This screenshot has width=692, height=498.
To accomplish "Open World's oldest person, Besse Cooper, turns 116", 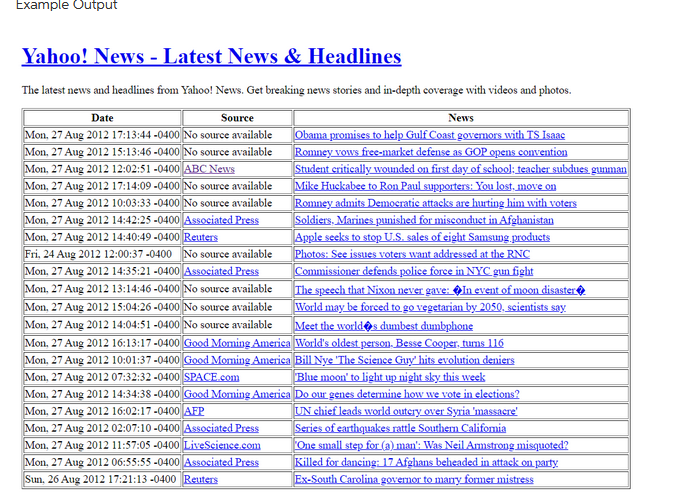I will pos(399,343).
